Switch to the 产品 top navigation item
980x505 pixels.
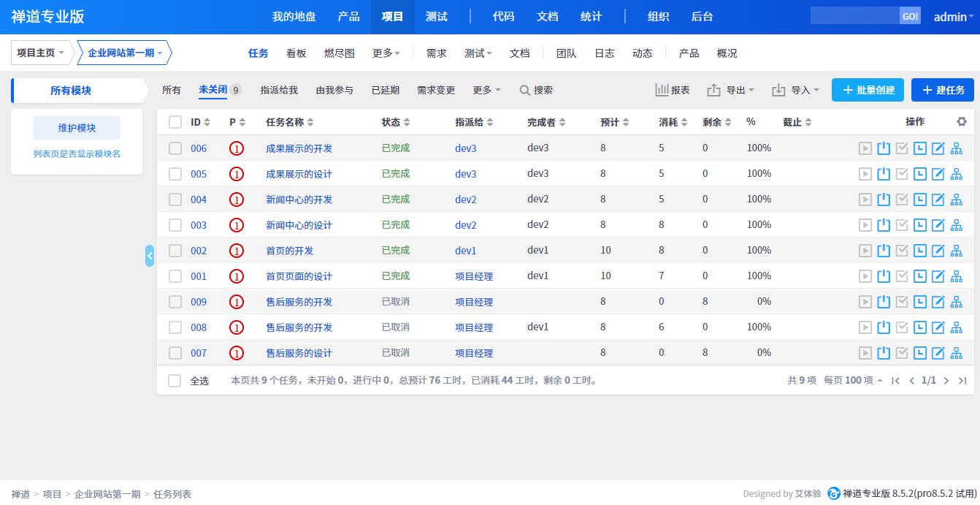coord(349,17)
